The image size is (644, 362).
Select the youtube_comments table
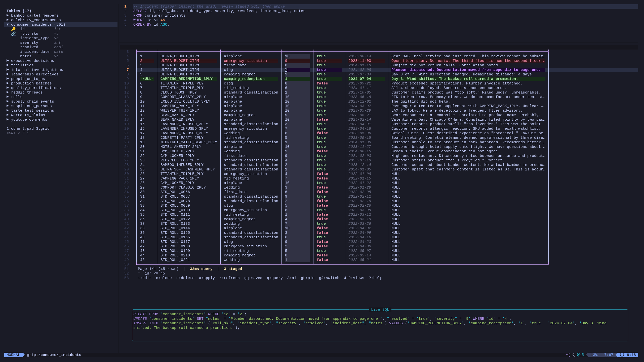29,120
